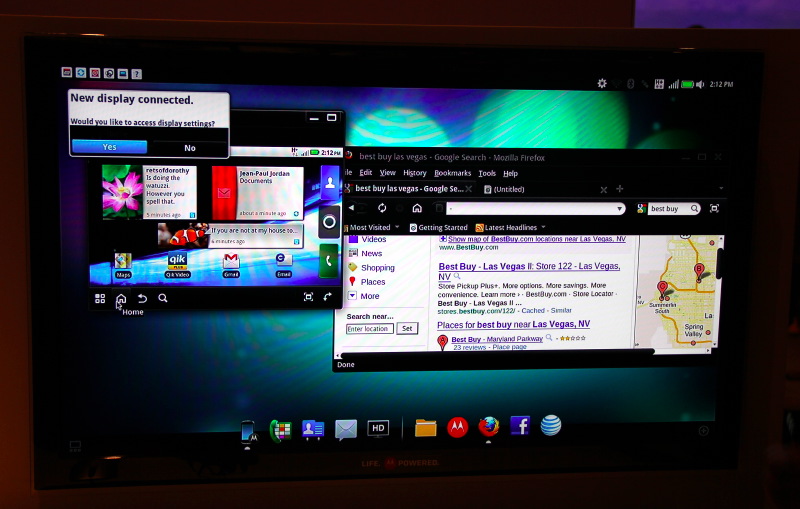The image size is (800, 509).
Task: Open a new Firefox tab with plus
Action: click(619, 189)
